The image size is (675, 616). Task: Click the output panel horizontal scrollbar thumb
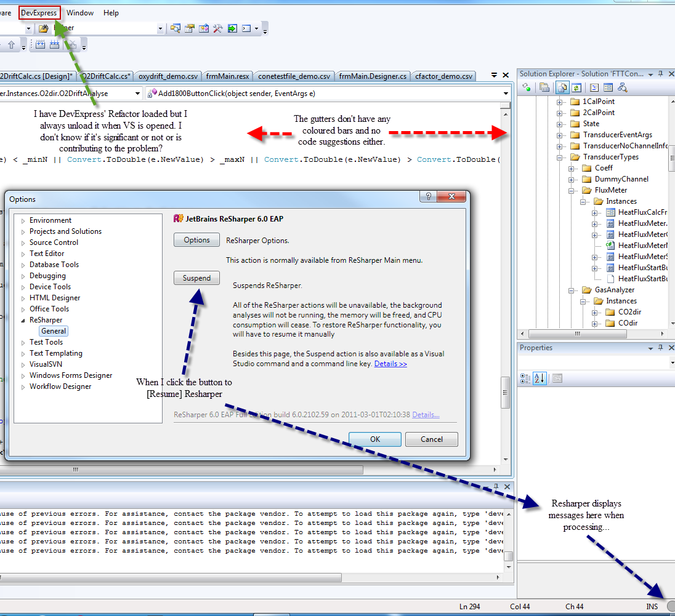[170, 577]
